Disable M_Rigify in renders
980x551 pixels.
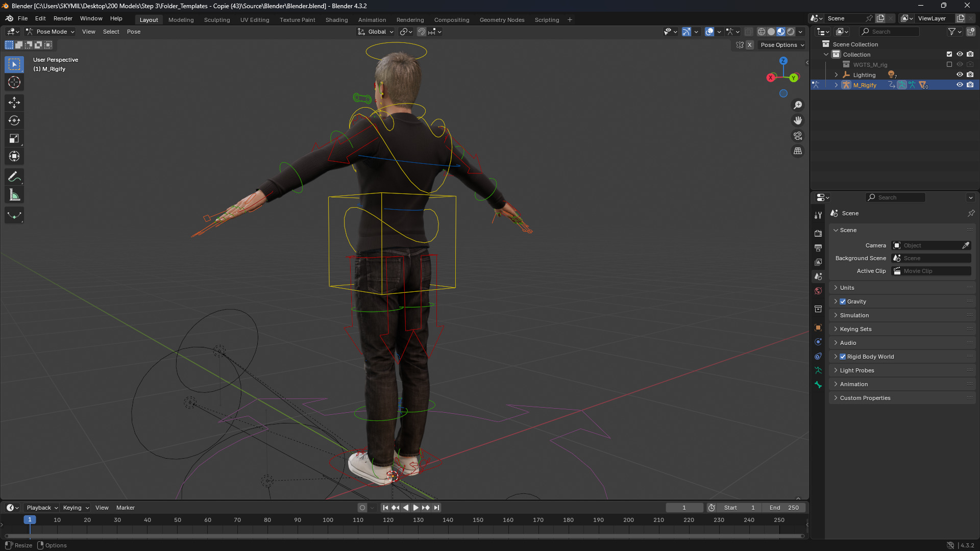(x=970, y=85)
